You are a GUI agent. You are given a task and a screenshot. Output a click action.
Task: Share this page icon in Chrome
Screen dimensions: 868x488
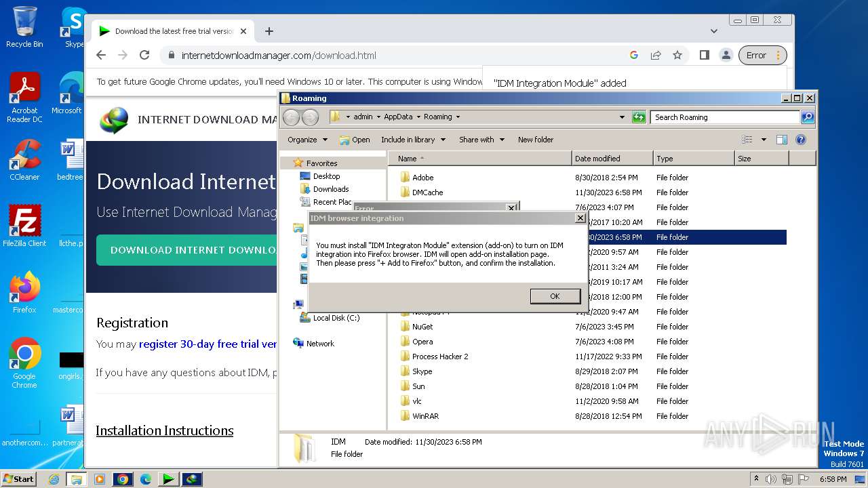click(656, 56)
